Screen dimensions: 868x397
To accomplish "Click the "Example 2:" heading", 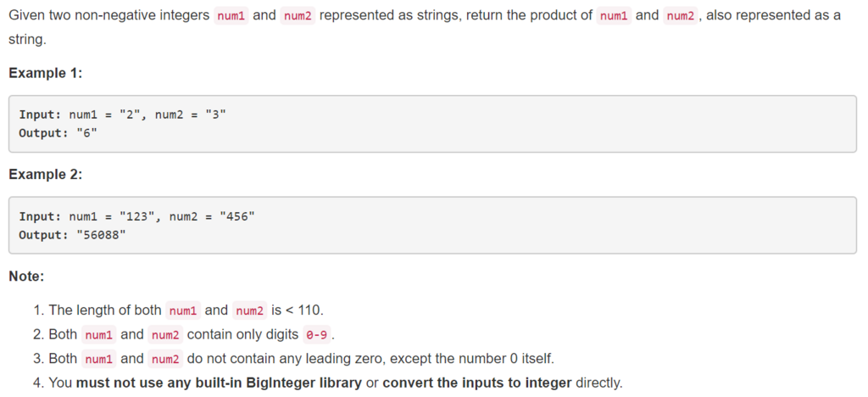I will click(45, 174).
